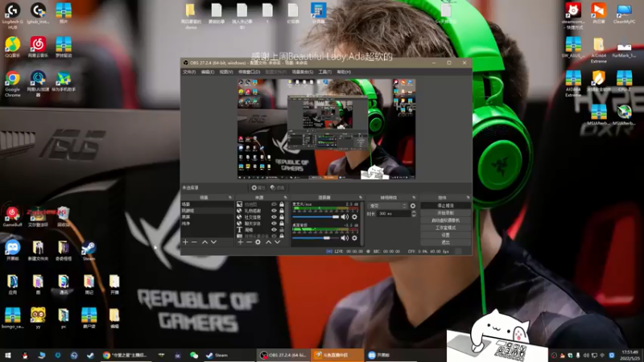Click the 设置 button in Controls
The width and height of the screenshot is (644, 362).
[x=446, y=235]
